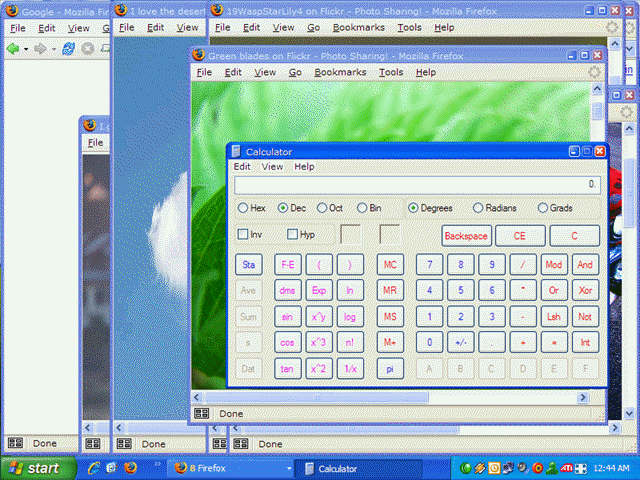
Task: Open the Calculator Edit menu
Action: [242, 167]
